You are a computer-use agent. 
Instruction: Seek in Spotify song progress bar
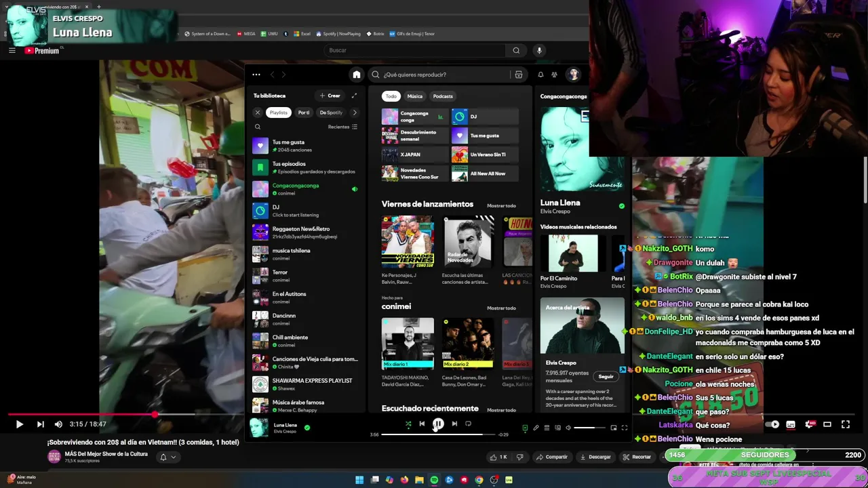coord(438,434)
